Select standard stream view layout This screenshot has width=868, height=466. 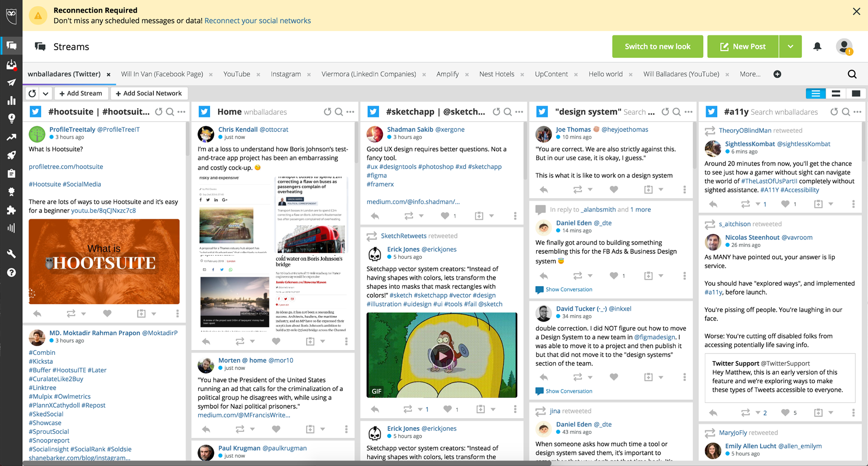[x=836, y=94]
